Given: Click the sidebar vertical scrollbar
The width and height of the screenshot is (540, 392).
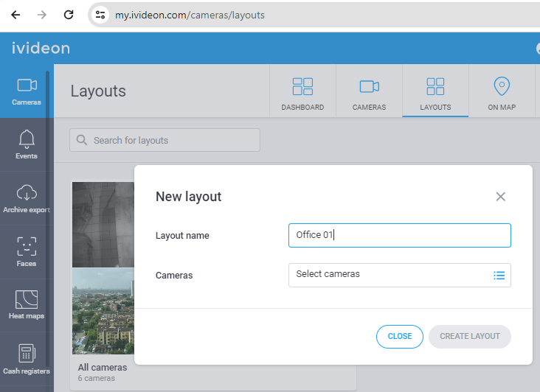Looking at the screenshot, I should click(x=47, y=218).
